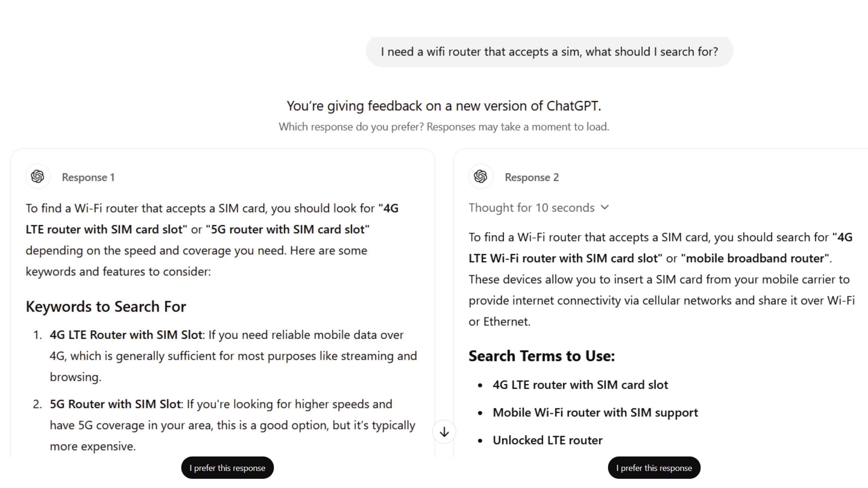Click the 'Keywords to Search For' heading
Screen dimensions: 868x488
click(x=106, y=306)
